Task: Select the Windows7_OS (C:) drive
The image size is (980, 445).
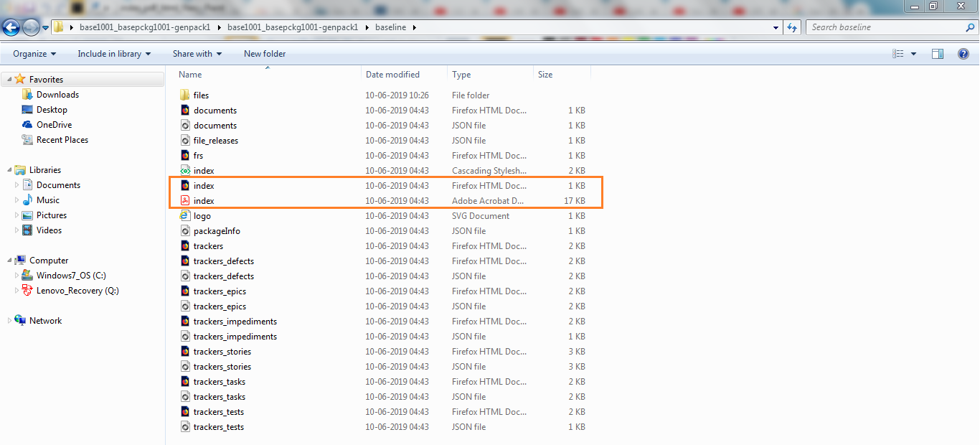Action: (x=71, y=276)
